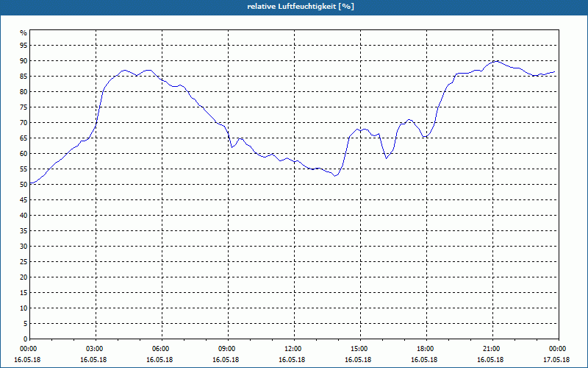This screenshot has width=588, height=368.
Task: Pick the 16.05.18 date beneath 18:00
Action: (x=425, y=360)
